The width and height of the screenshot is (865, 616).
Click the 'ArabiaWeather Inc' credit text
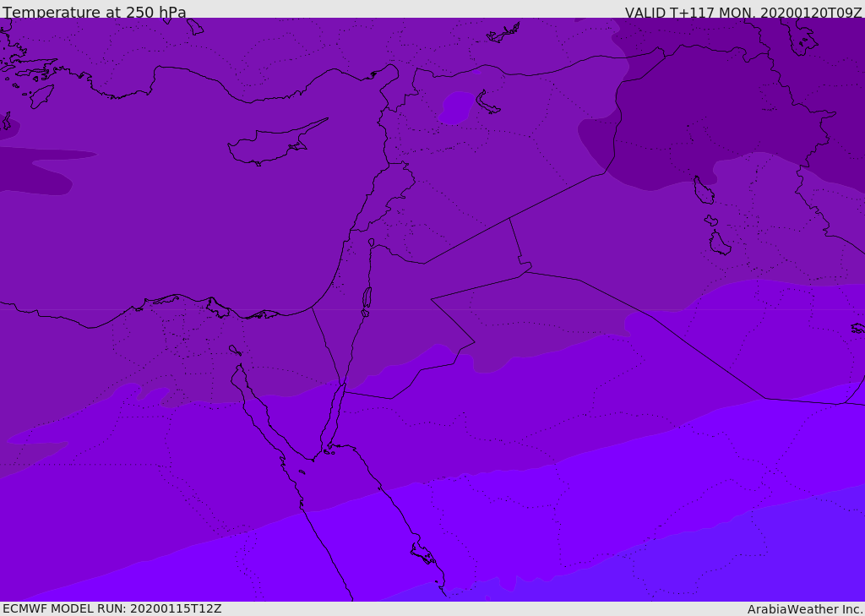(x=804, y=609)
